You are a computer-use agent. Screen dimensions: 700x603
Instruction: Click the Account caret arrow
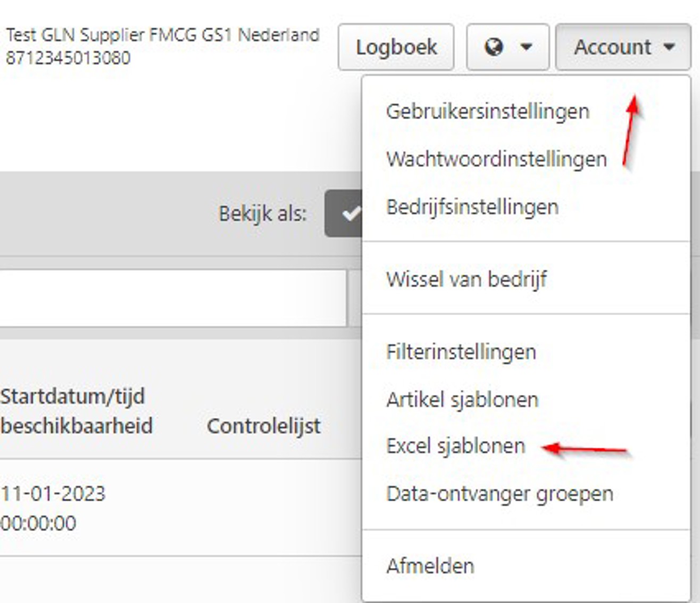tap(669, 48)
